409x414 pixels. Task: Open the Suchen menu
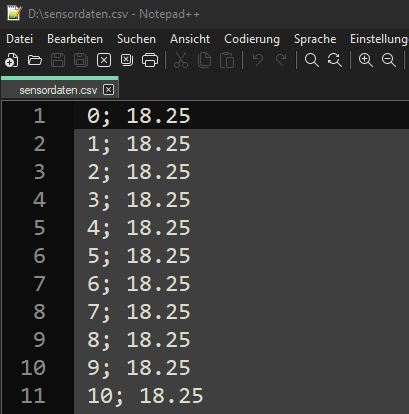(136, 39)
